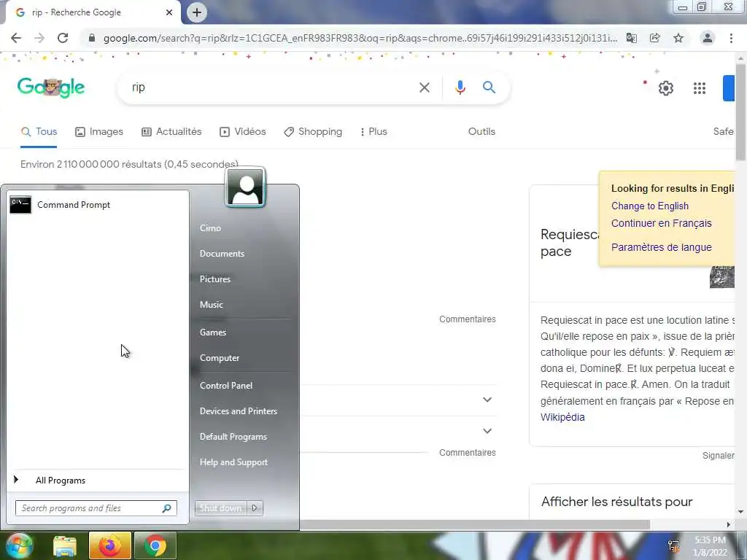This screenshot has height=560, width=747.
Task: Open the Outils options
Action: click(x=481, y=132)
